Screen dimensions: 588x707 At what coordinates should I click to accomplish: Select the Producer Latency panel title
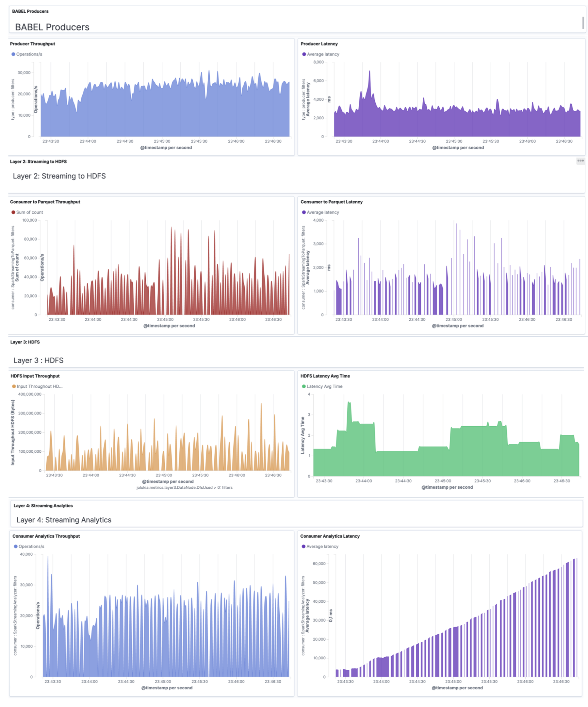319,44
